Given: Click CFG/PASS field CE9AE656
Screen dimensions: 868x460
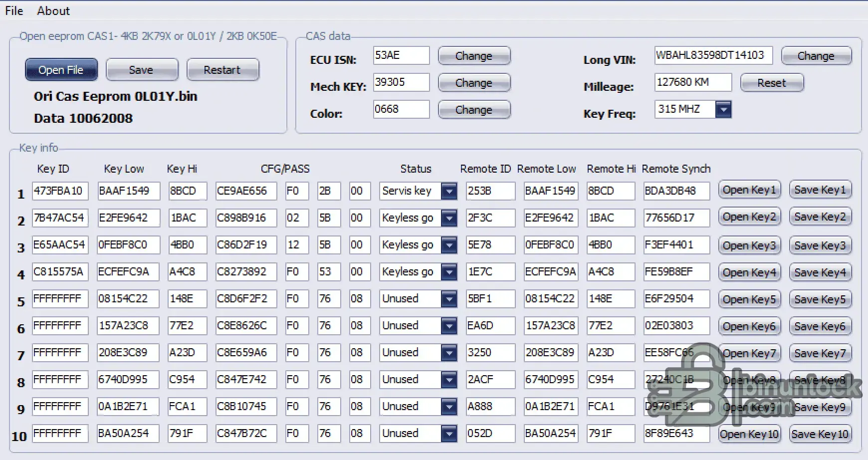Looking at the screenshot, I should 246,191.
